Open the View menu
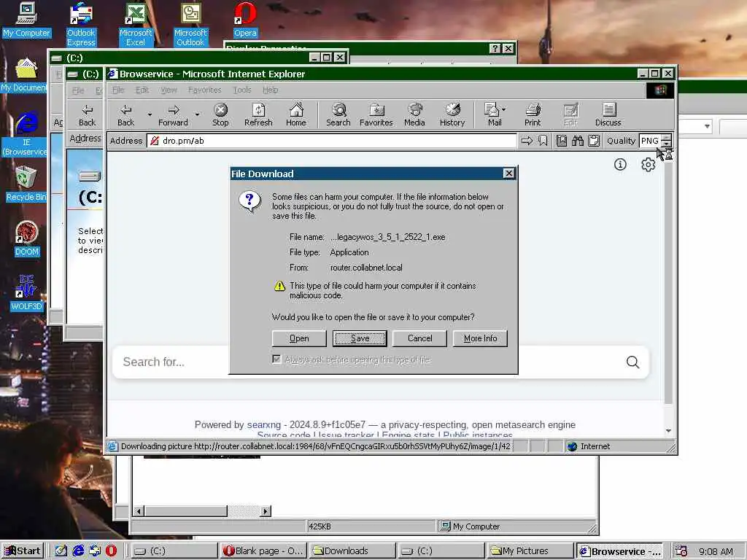Viewport: 747px width, 560px height. click(x=169, y=90)
